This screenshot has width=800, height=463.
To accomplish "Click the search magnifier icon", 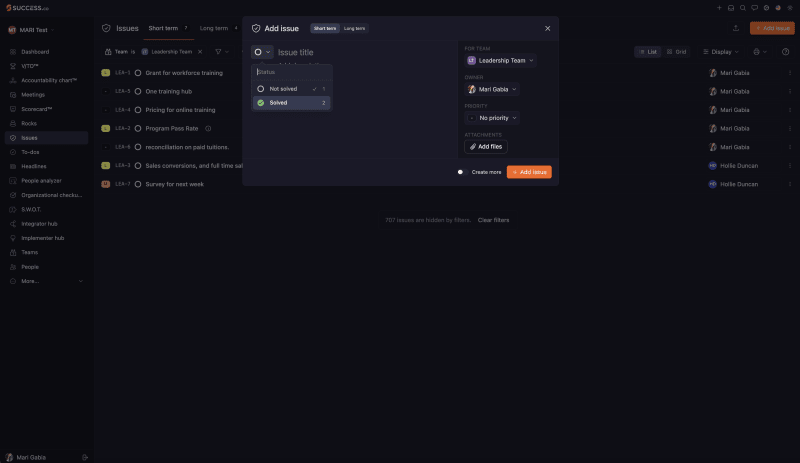I will pyautogui.click(x=743, y=8).
